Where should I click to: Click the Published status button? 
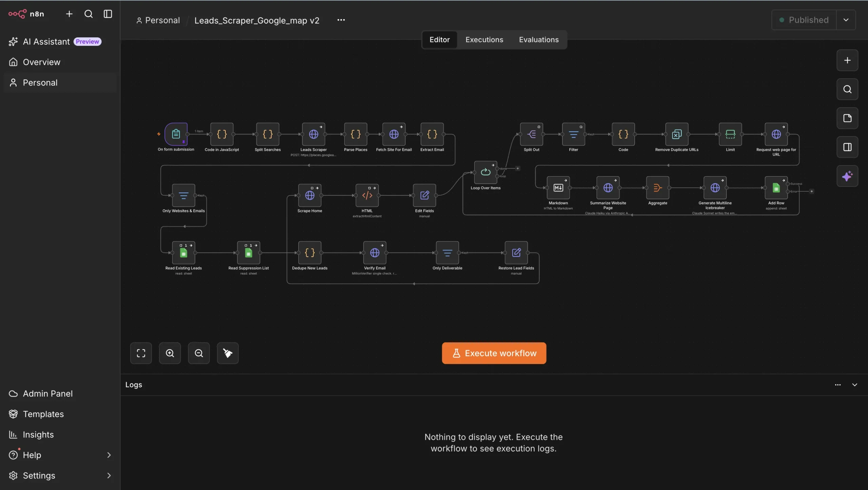(804, 20)
